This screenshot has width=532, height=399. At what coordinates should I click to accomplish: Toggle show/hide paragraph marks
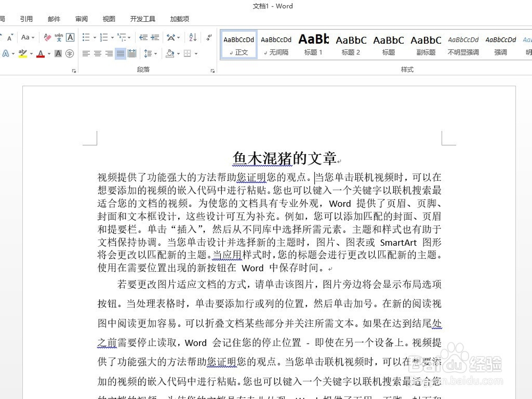point(209,37)
